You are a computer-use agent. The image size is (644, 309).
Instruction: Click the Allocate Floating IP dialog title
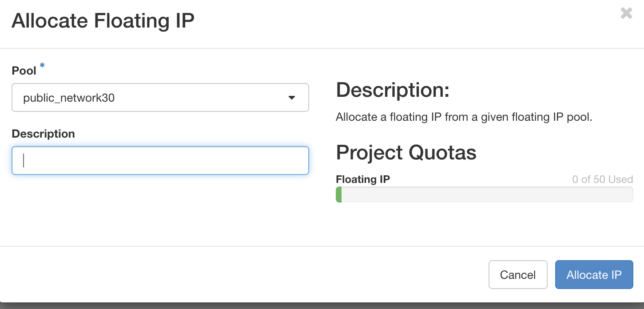103,20
